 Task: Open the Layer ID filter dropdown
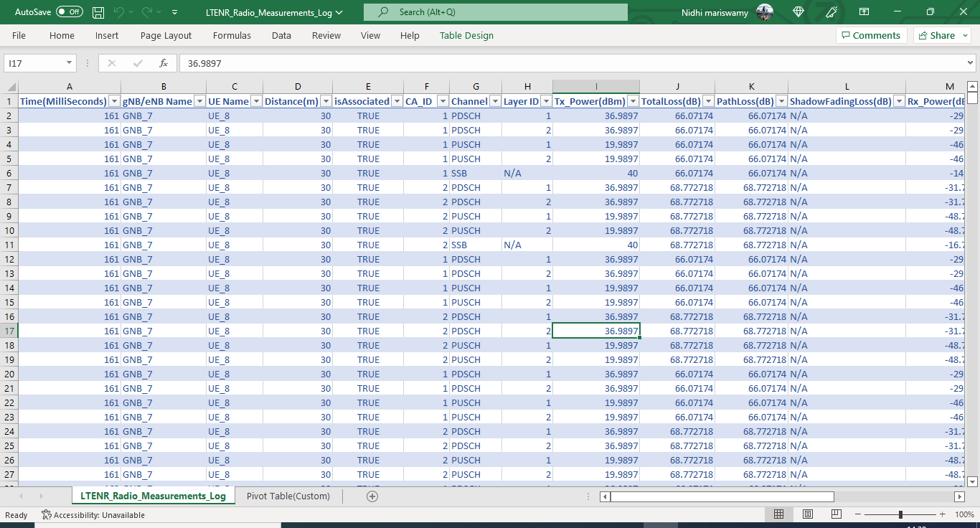546,101
